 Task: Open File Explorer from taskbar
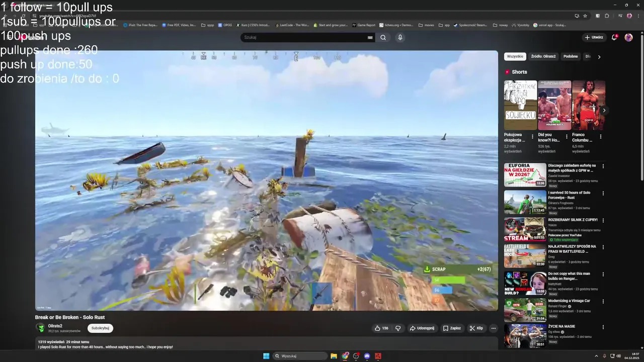coord(334,356)
